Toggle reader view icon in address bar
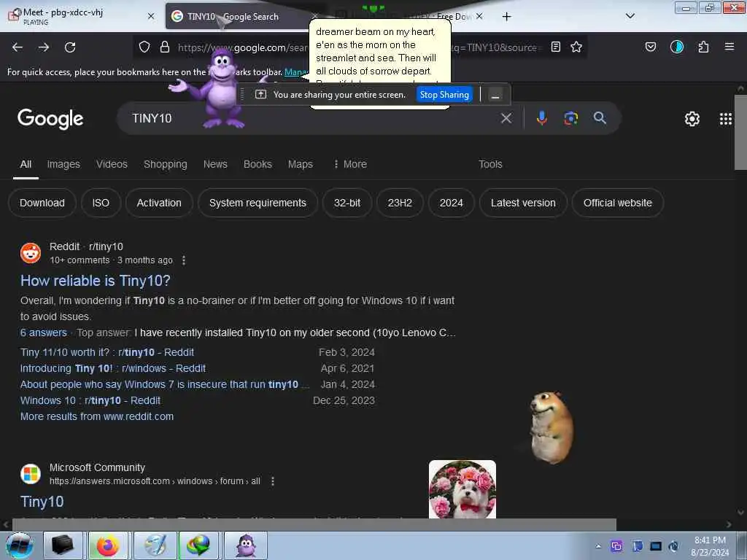 point(555,47)
